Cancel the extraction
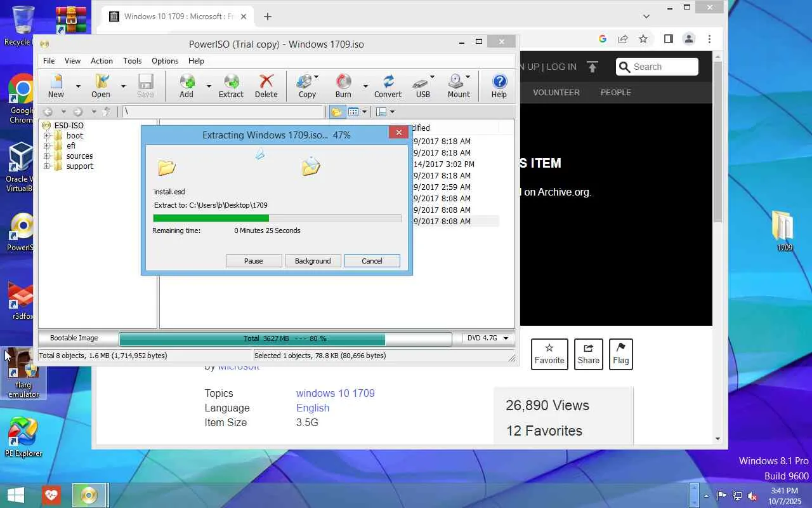Viewport: 812px width, 508px height. point(372,261)
